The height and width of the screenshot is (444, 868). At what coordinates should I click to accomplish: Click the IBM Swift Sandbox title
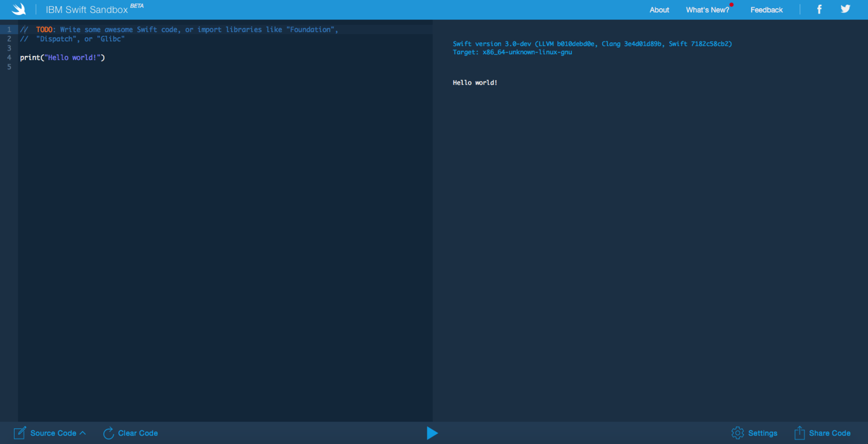87,10
